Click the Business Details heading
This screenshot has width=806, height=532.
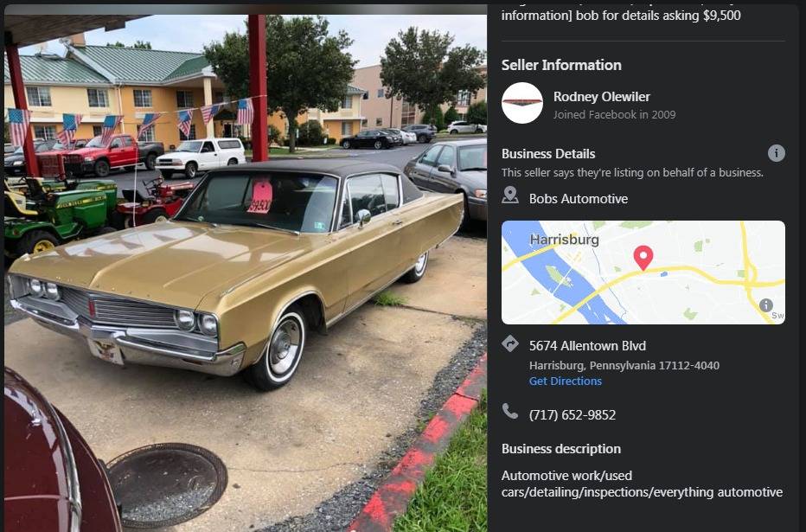(x=548, y=154)
